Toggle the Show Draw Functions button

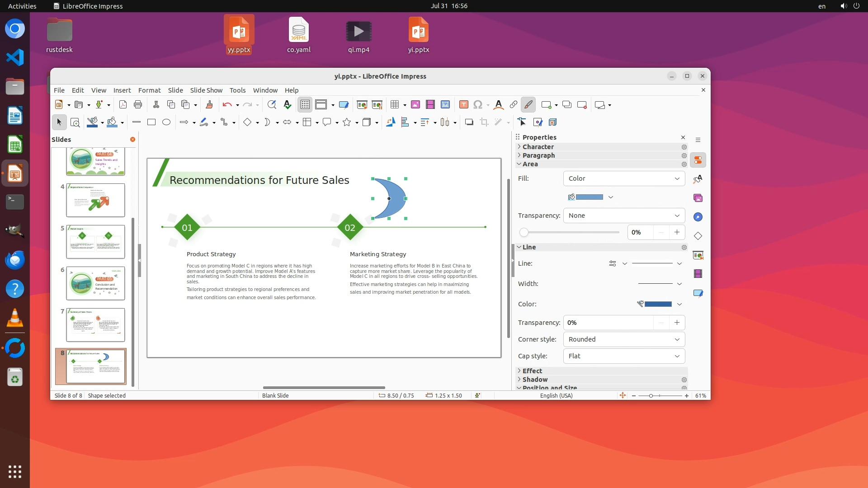point(528,105)
